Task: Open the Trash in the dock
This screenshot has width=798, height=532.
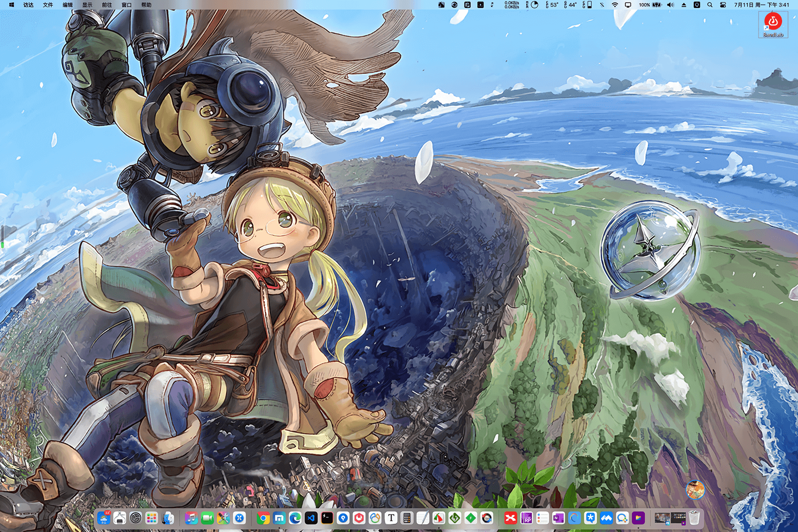Action: [694, 519]
